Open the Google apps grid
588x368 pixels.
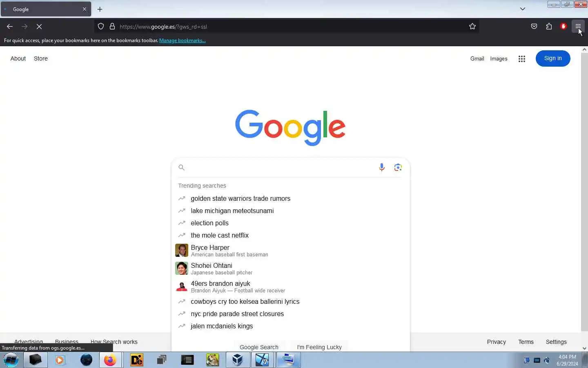coord(521,59)
